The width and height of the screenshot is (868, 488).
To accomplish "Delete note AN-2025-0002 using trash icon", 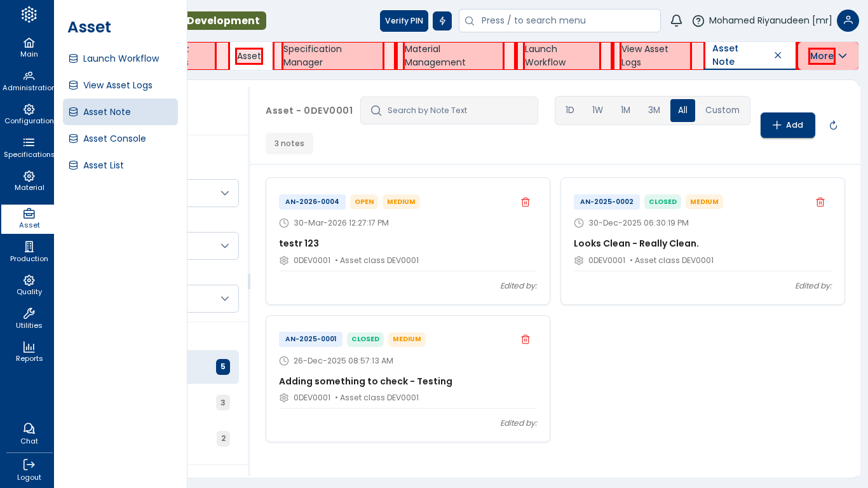I will tap(820, 202).
